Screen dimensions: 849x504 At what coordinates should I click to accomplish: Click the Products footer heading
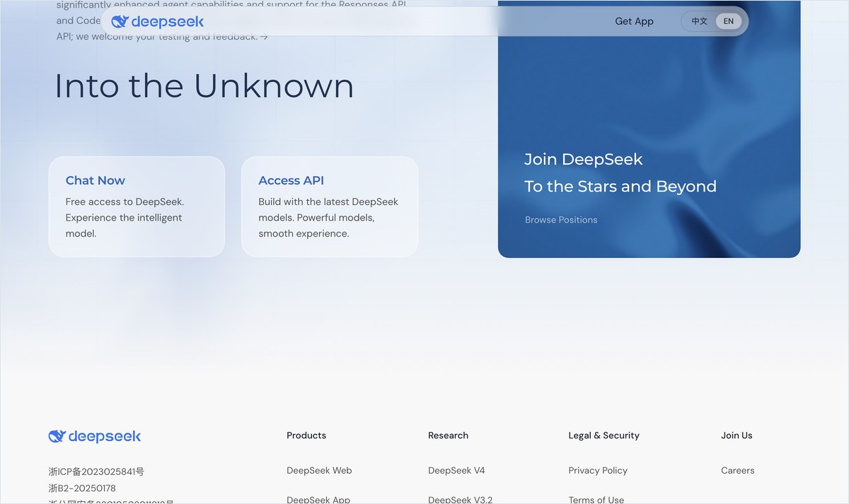coord(306,435)
